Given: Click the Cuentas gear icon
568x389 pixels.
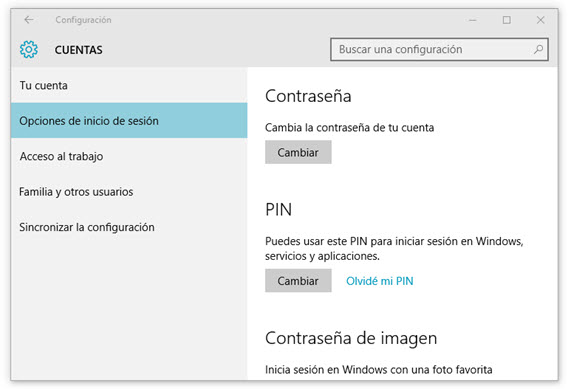Looking at the screenshot, I should click(x=29, y=50).
